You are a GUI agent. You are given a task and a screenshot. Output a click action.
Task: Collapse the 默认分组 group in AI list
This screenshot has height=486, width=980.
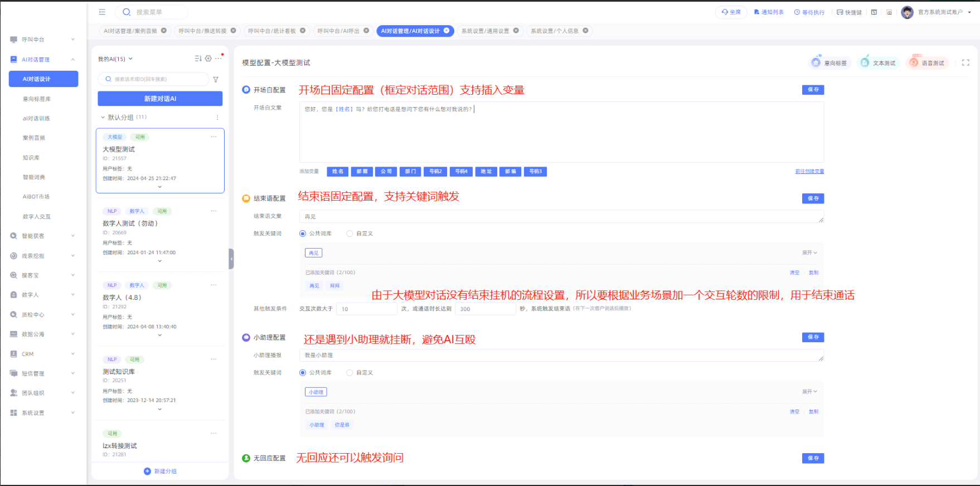point(103,118)
